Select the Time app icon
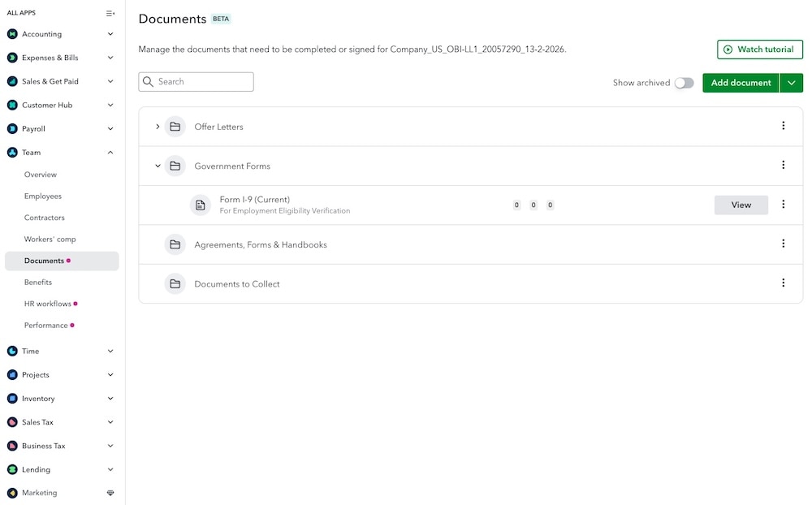 coord(11,351)
